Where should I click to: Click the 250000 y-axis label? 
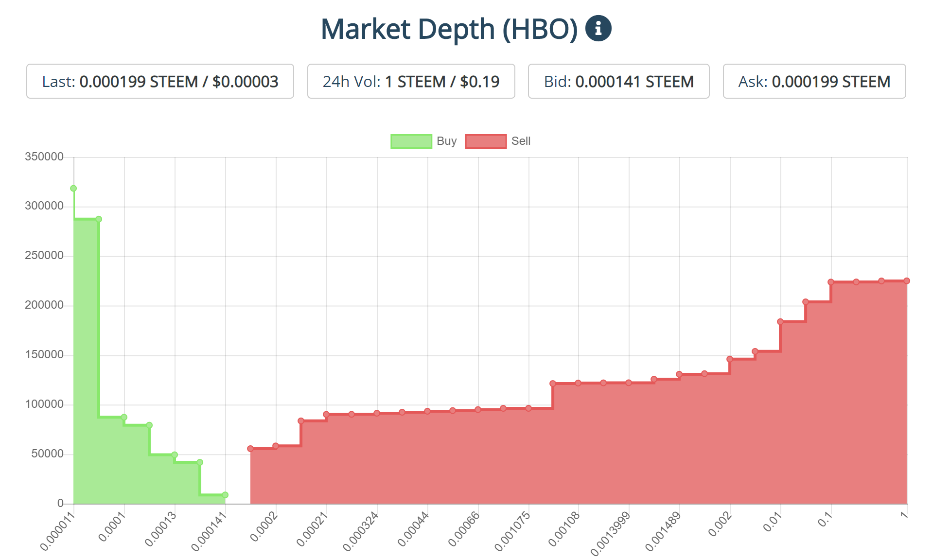click(44, 256)
